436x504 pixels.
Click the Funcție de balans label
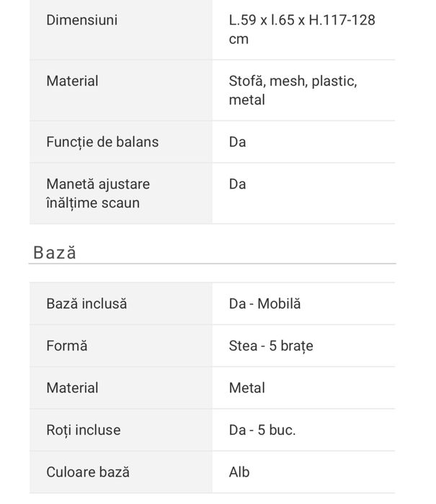102,142
